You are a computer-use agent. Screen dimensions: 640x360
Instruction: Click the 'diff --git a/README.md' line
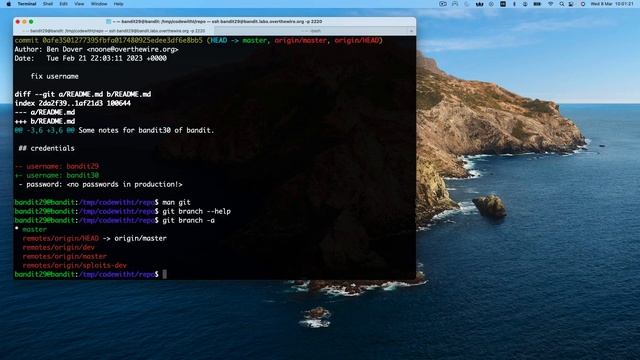[83, 94]
